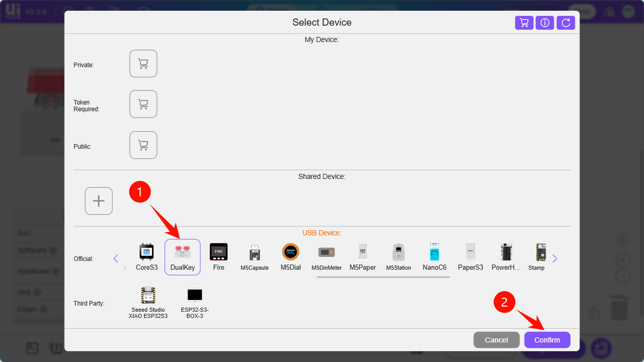Select the M5Dial device icon
644x362 pixels.
pyautogui.click(x=291, y=252)
